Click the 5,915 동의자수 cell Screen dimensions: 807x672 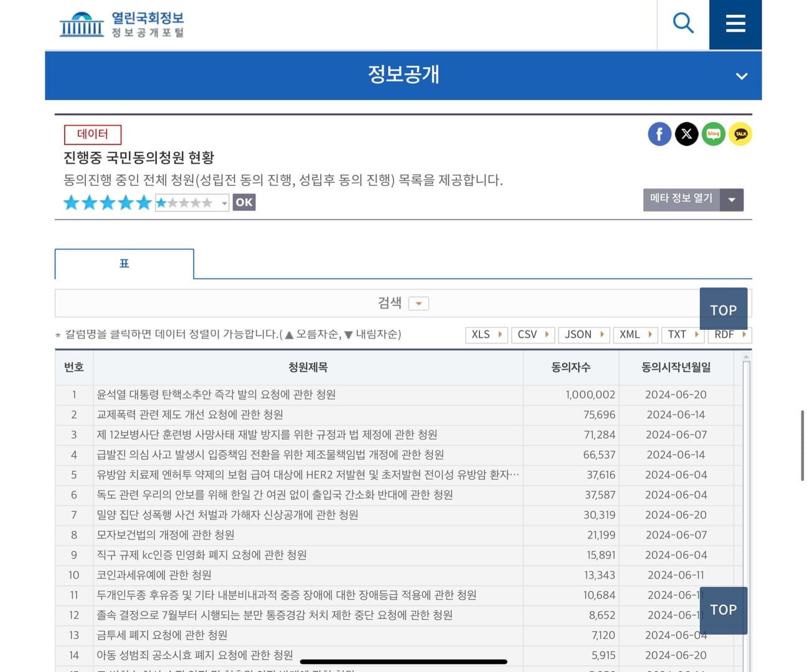pos(571,655)
